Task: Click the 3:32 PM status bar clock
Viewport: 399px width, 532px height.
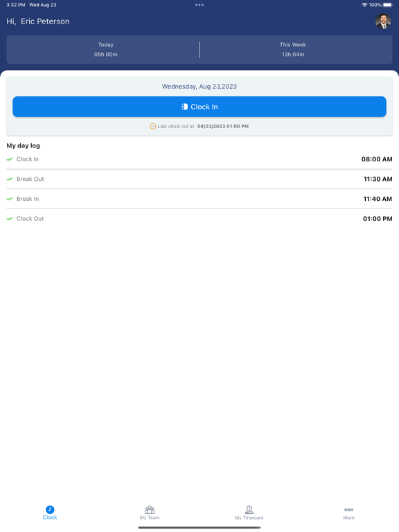Action: (16, 5)
